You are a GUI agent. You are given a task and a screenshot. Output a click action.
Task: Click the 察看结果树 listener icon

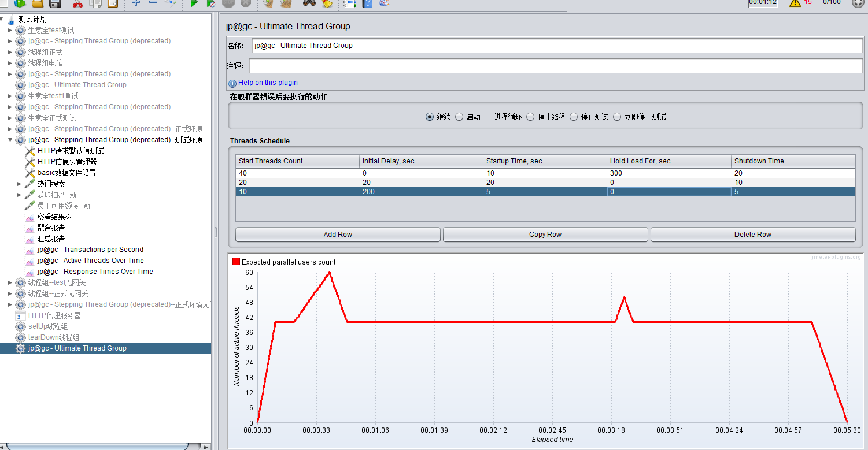pos(30,217)
